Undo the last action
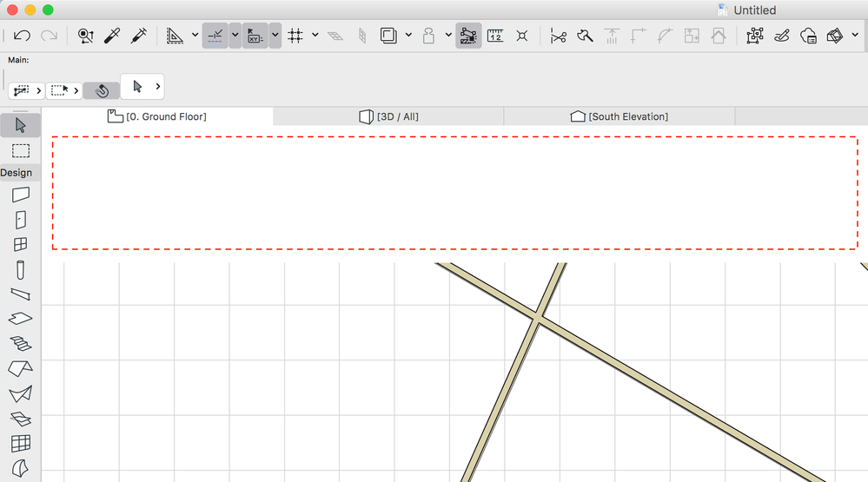The height and width of the screenshot is (482, 868). pyautogui.click(x=22, y=36)
